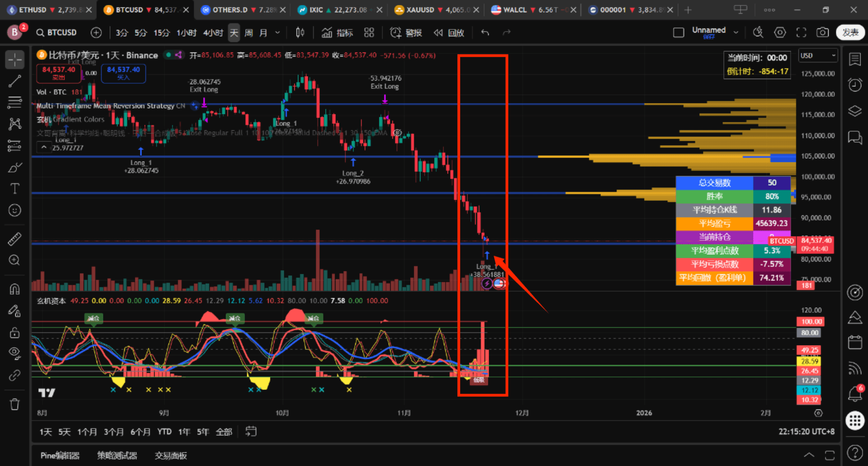Open chart settings hexagon icon
The image size is (868, 466).
click(x=780, y=33)
